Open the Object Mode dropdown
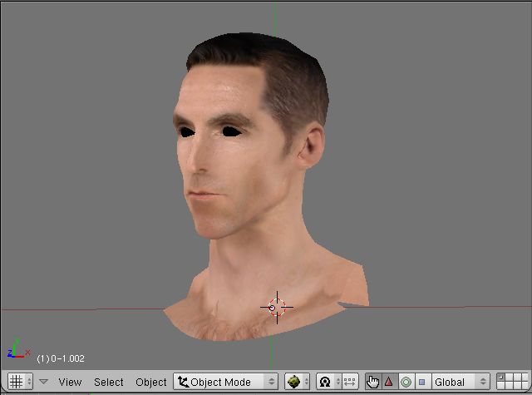This screenshot has width=532, height=395. pos(225,382)
